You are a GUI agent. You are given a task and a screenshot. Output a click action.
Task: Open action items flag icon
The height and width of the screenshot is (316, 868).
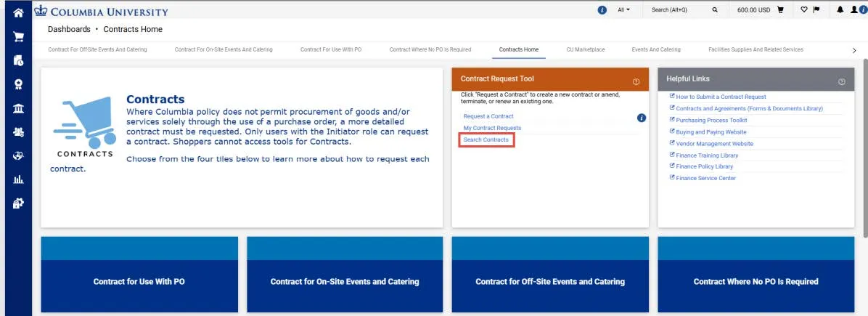[816, 9]
